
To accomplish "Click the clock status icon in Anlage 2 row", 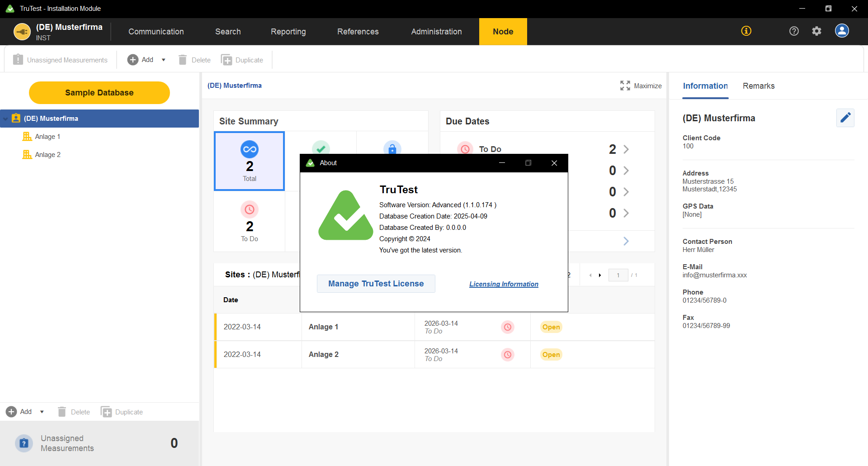I will tap(508, 355).
